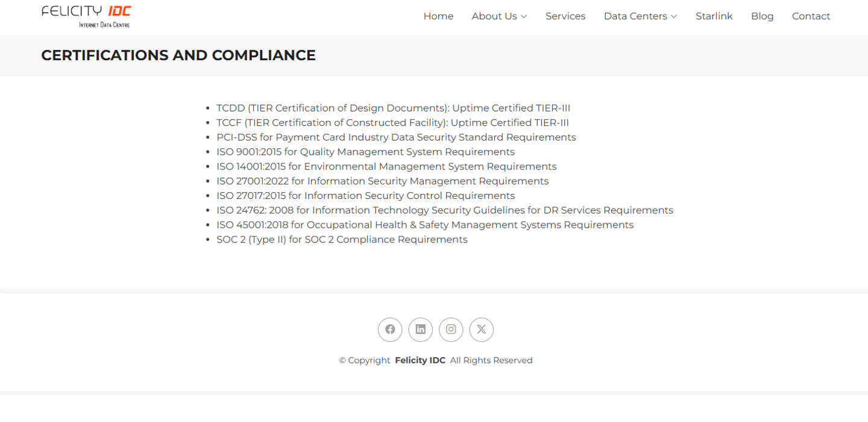Image resolution: width=868 pixels, height=422 pixels.
Task: Click the PCI-DSS list entry
Action: 396,137
